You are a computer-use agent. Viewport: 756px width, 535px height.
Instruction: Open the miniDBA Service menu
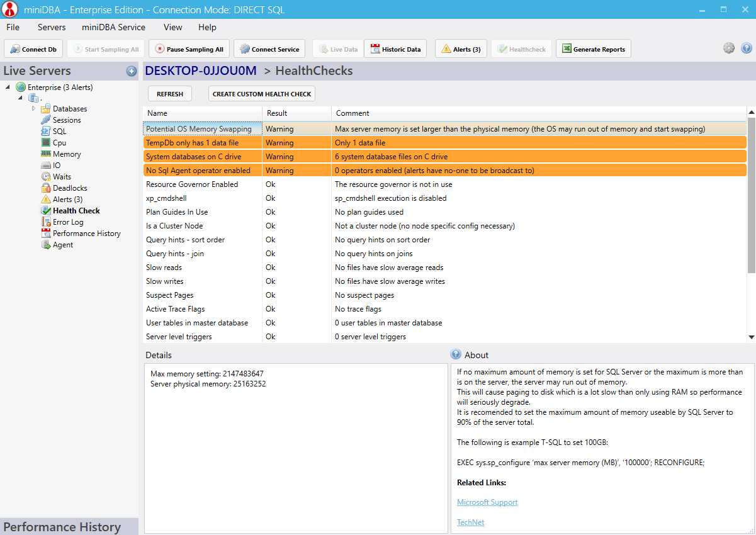point(113,27)
